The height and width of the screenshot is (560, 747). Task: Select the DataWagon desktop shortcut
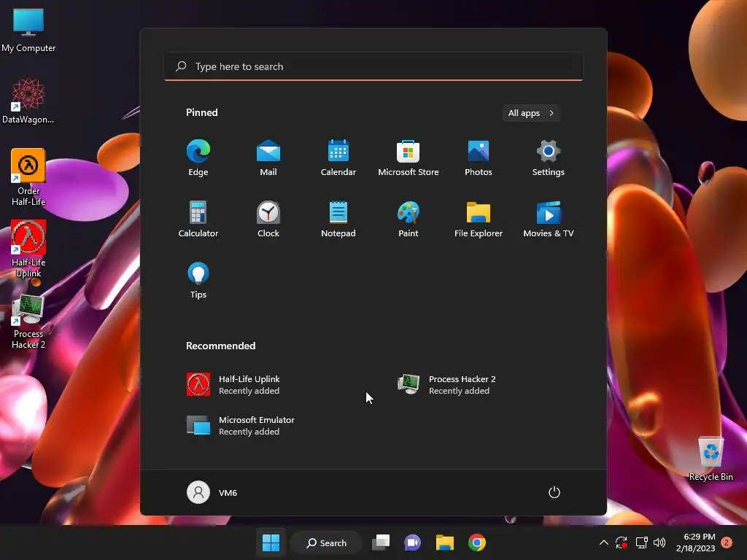[x=28, y=101]
